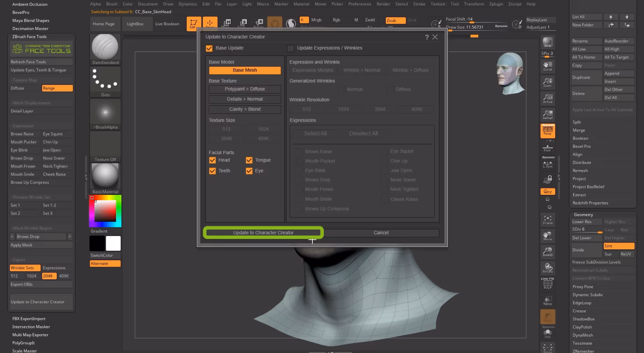Click the subtool move up arrow
644x353 pixels.
click(x=611, y=17)
